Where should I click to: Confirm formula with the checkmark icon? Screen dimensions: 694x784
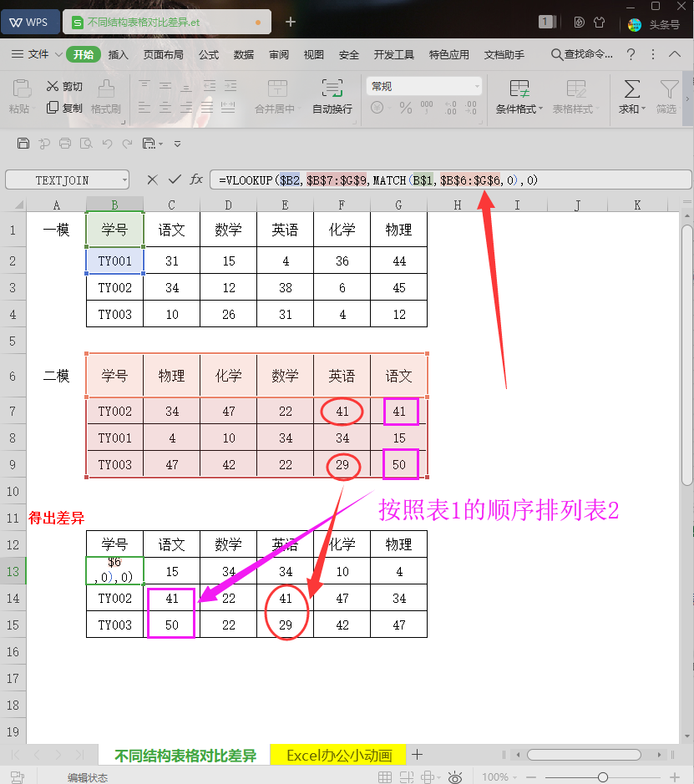(175, 180)
